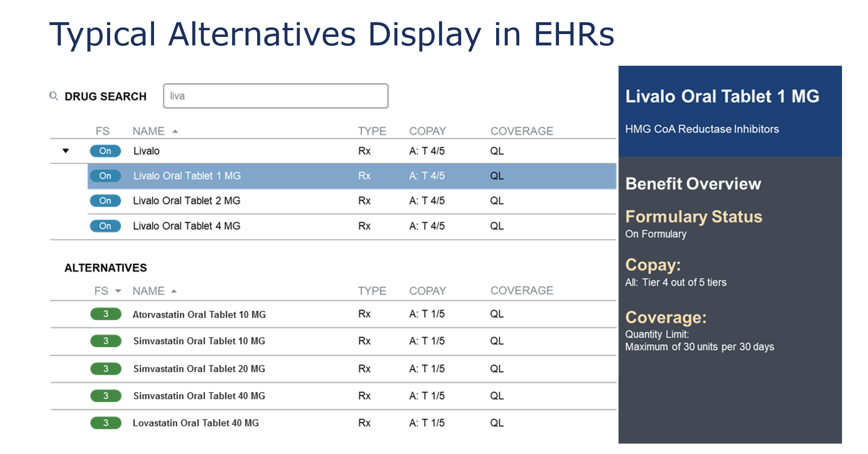Focus the drug search box containing 'liva'
Image resolution: width=868 pixels, height=454 pixels.
(275, 96)
